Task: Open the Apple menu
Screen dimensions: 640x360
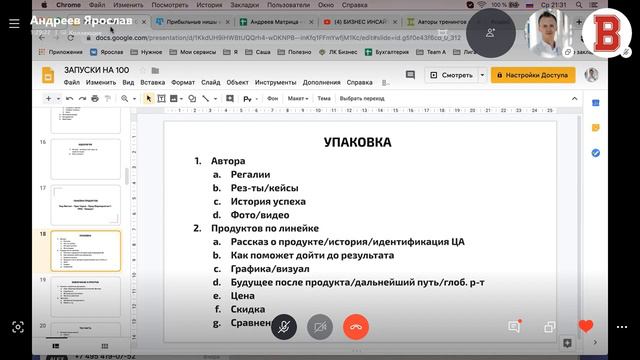Action: point(44,5)
